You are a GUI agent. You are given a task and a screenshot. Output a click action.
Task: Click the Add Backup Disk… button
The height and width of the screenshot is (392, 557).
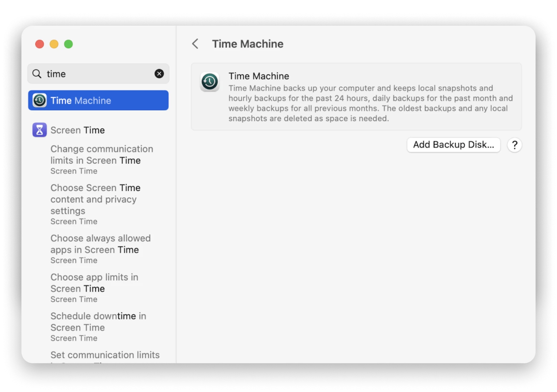tap(453, 145)
